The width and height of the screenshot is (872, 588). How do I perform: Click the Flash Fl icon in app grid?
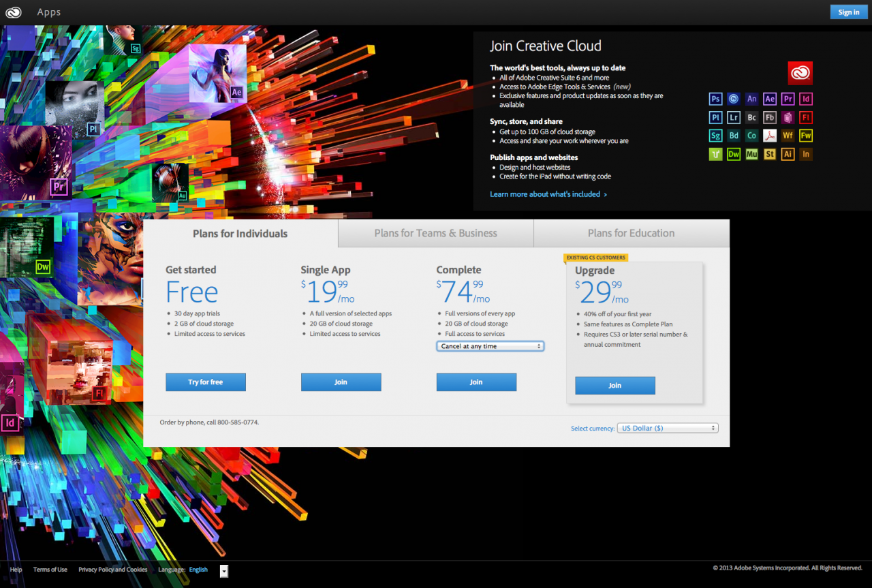[806, 117]
